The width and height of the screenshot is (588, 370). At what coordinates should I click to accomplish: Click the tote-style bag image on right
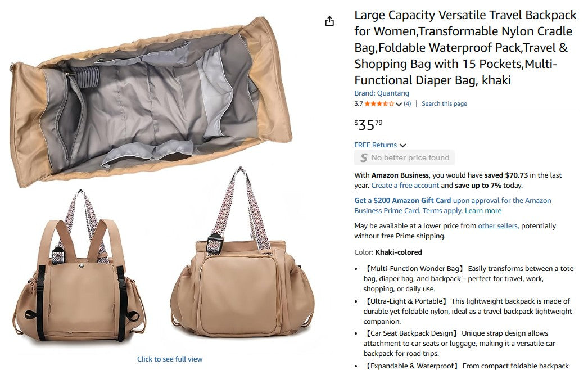[x=242, y=254]
